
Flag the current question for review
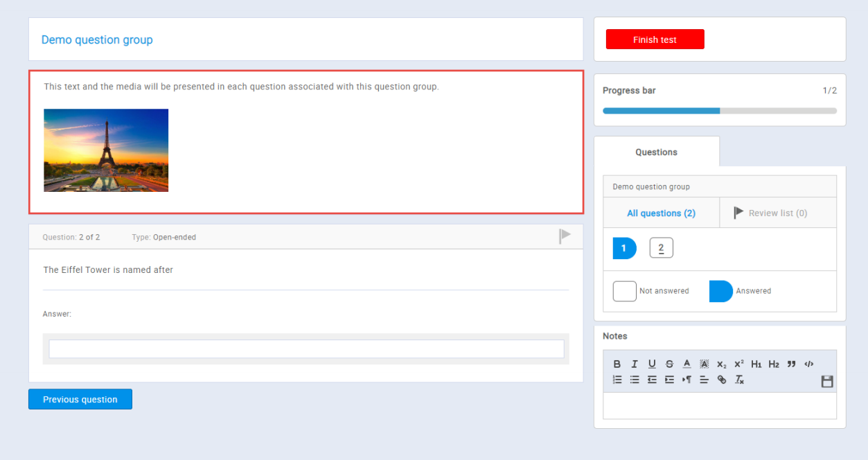pyautogui.click(x=564, y=236)
